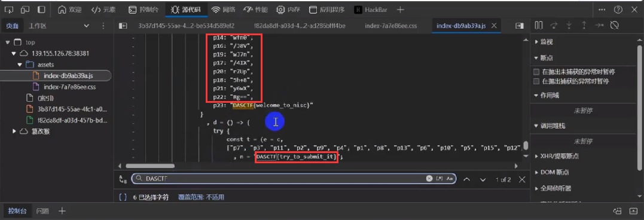Toggle device emulation icon
644x220 pixels.
pos(26,10)
